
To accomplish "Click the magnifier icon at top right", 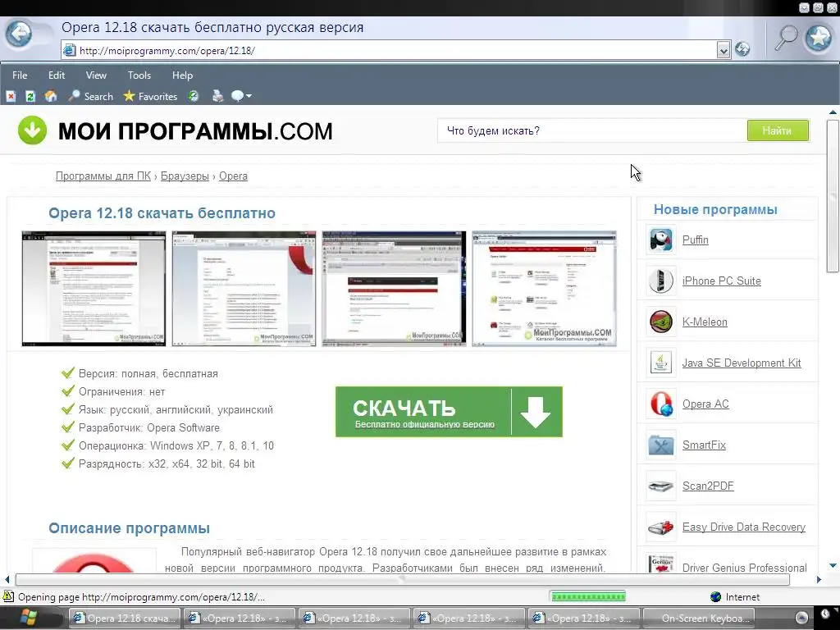I will [787, 38].
